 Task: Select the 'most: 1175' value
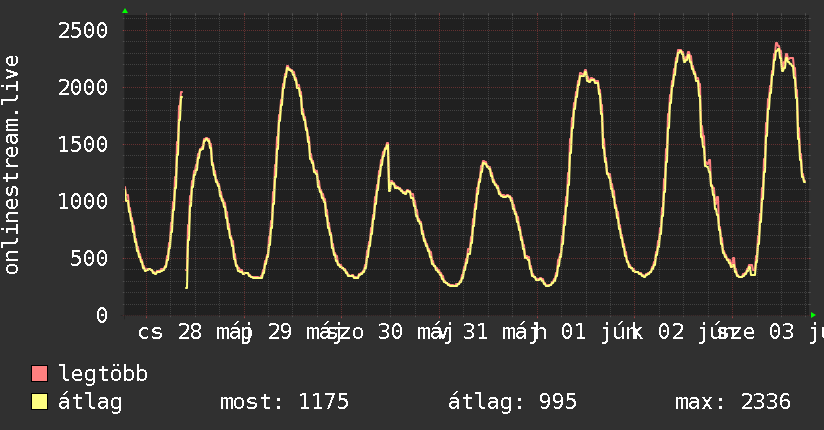pos(284,402)
